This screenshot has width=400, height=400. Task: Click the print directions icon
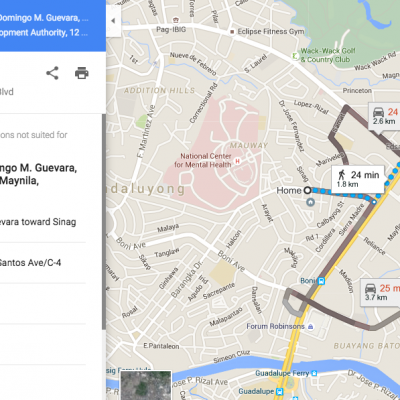pyautogui.click(x=82, y=73)
